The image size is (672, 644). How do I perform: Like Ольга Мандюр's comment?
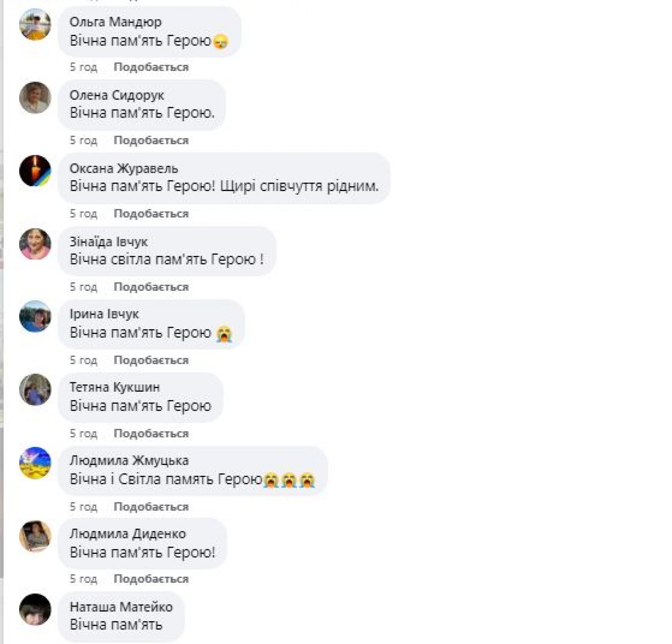pos(151,67)
